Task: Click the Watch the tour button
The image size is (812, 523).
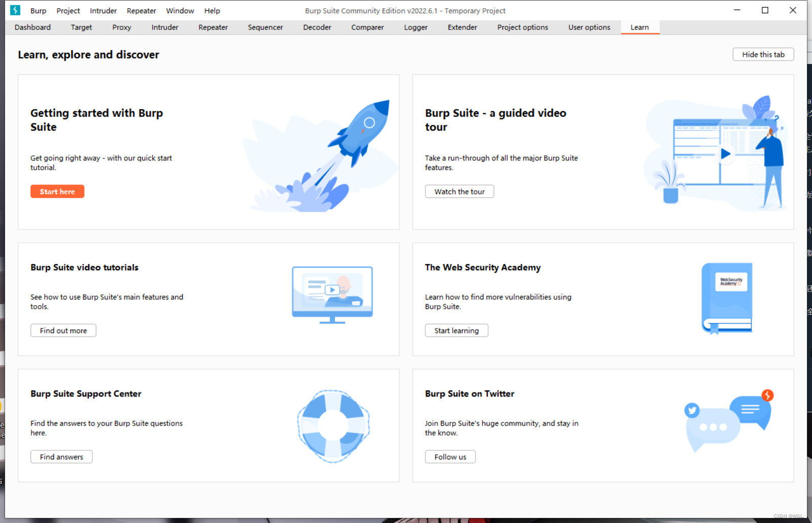Action: coord(459,191)
